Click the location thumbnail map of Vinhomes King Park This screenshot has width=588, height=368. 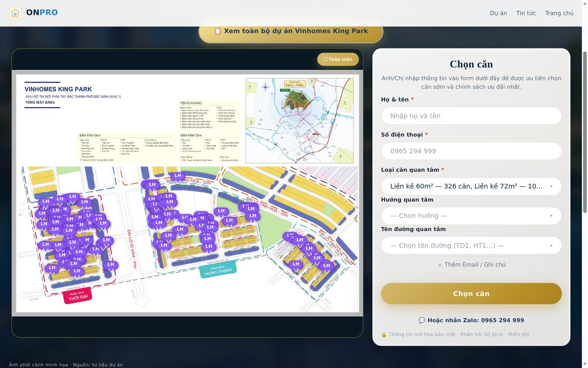coord(299,121)
